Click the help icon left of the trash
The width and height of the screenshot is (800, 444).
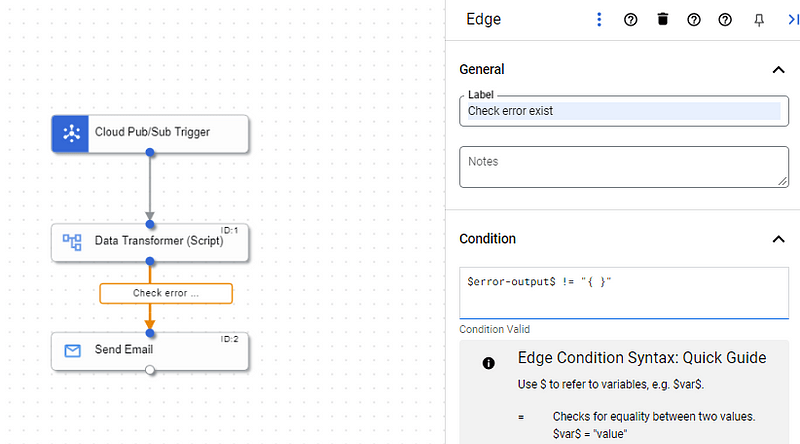point(631,19)
